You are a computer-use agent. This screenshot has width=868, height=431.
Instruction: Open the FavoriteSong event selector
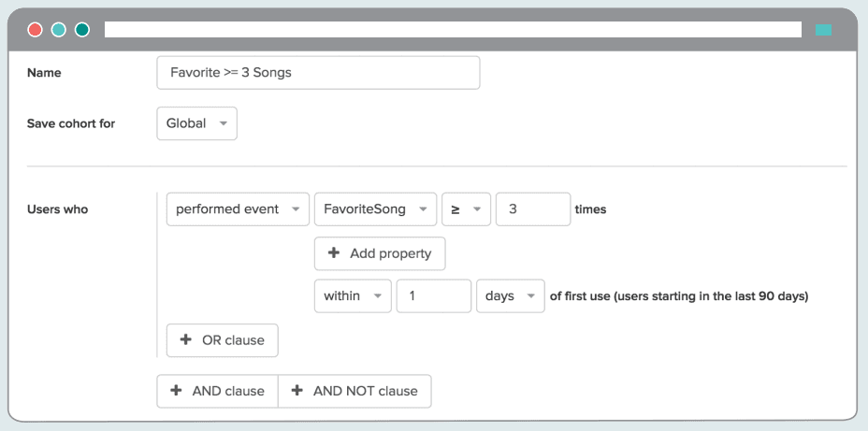click(x=375, y=209)
